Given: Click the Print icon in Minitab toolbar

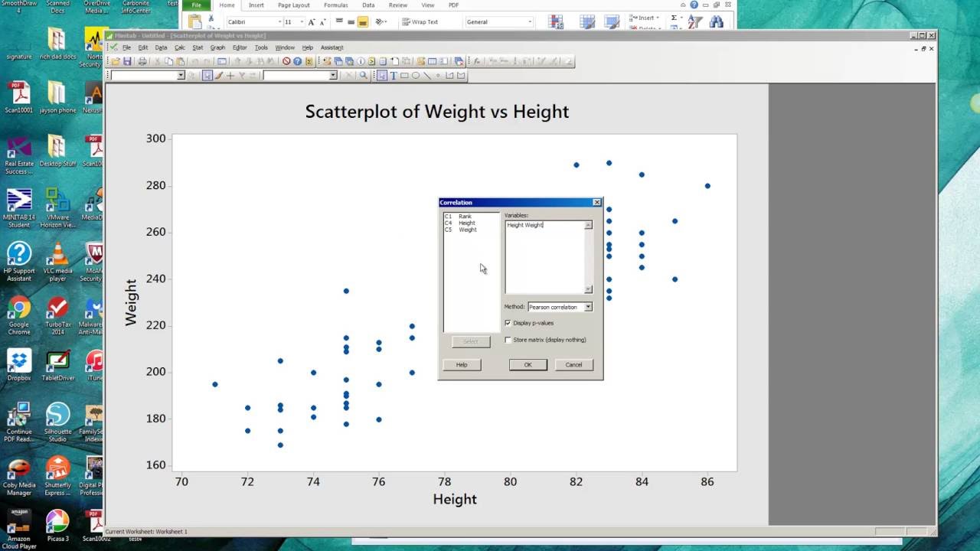Looking at the screenshot, I should point(142,61).
